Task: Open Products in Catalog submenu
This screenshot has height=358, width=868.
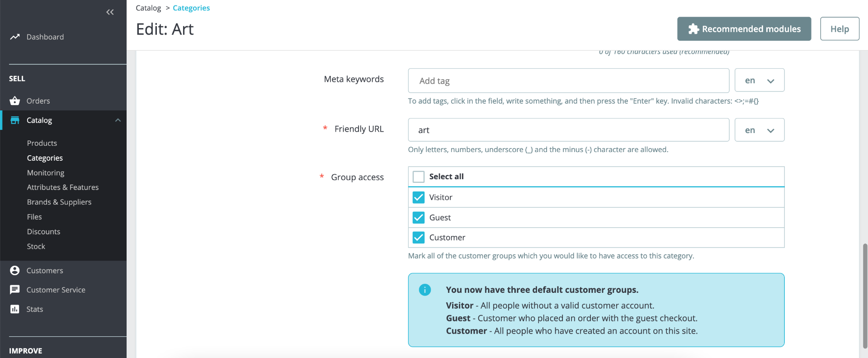Action: (42, 143)
